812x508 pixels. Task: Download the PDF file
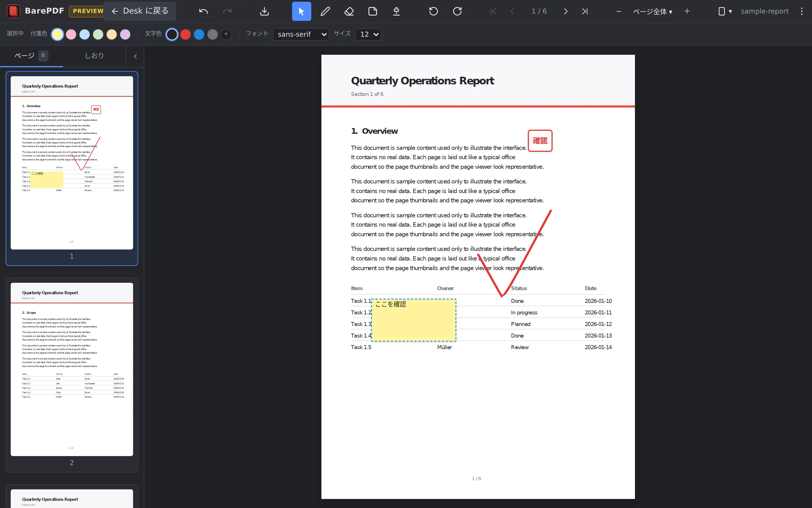coord(264,11)
